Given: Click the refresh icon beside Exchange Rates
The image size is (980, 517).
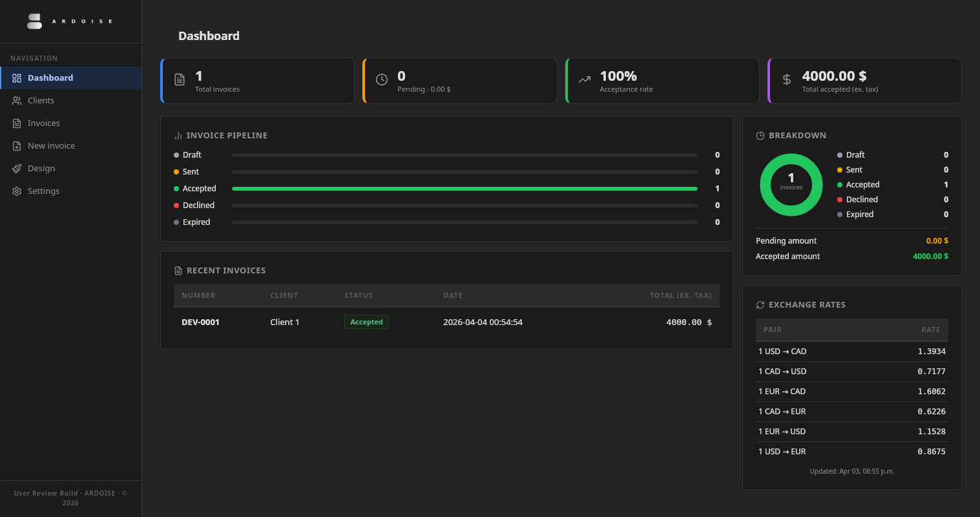Looking at the screenshot, I should 760,305.
